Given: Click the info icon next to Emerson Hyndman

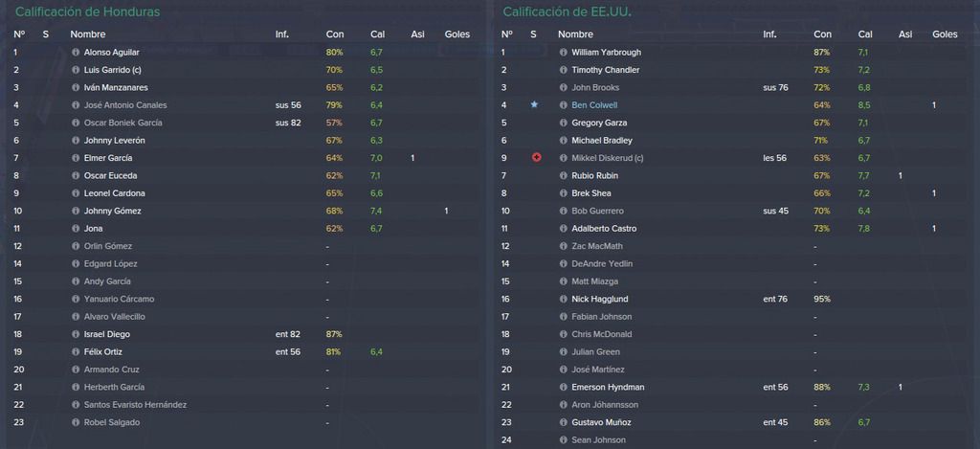Looking at the screenshot, I should (x=563, y=387).
